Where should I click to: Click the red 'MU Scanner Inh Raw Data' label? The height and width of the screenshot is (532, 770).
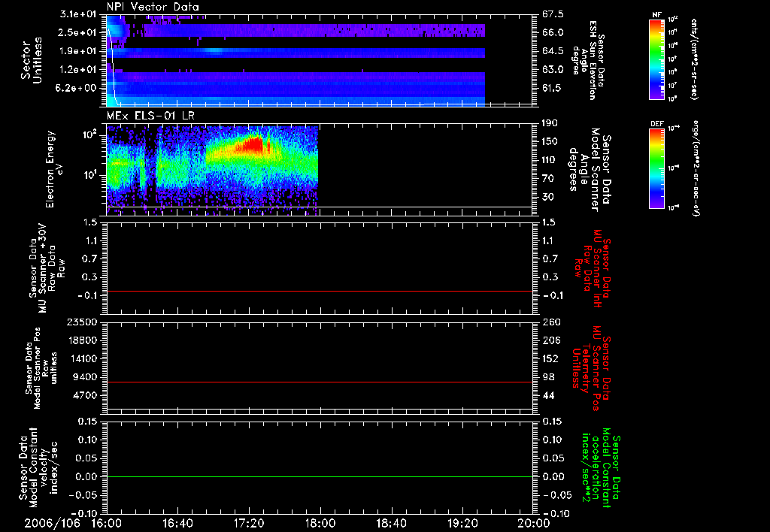coord(594,269)
